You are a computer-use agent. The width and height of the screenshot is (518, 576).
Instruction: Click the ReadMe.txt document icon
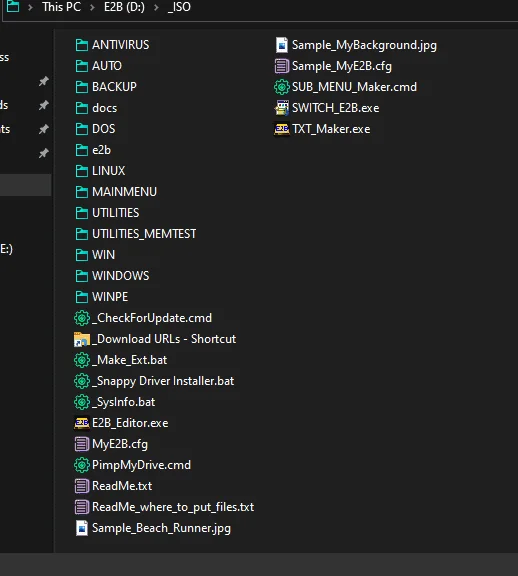click(x=82, y=486)
